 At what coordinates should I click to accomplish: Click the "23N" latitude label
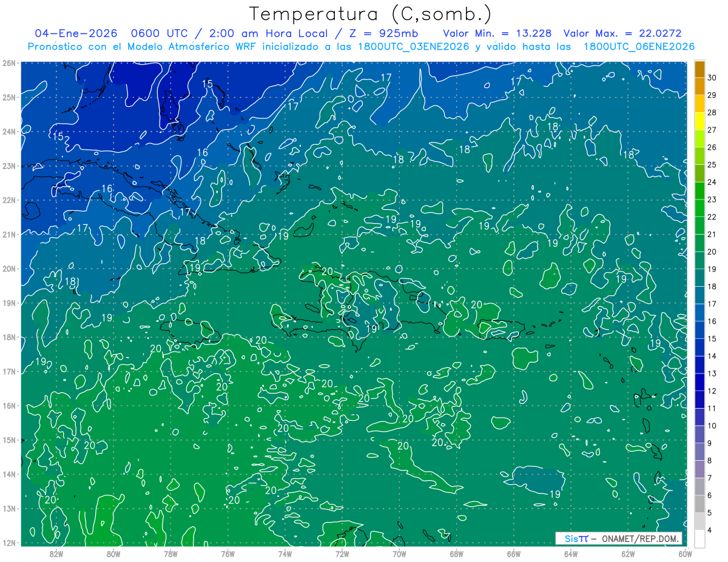click(8, 166)
